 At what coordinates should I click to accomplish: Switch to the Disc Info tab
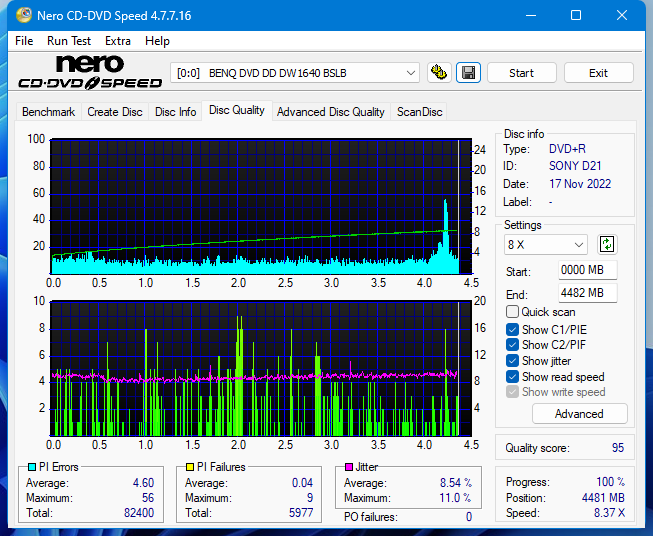[x=175, y=112]
